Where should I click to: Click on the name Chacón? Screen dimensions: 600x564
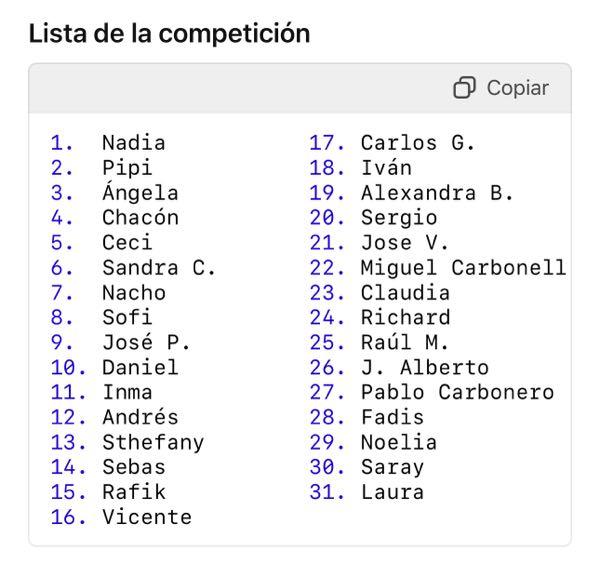[x=140, y=218]
